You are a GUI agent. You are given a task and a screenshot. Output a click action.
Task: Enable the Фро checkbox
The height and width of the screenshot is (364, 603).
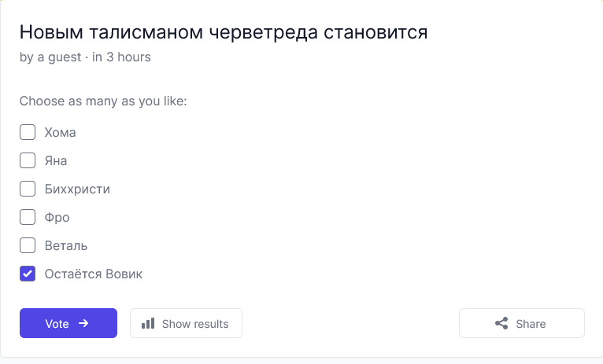(x=28, y=217)
